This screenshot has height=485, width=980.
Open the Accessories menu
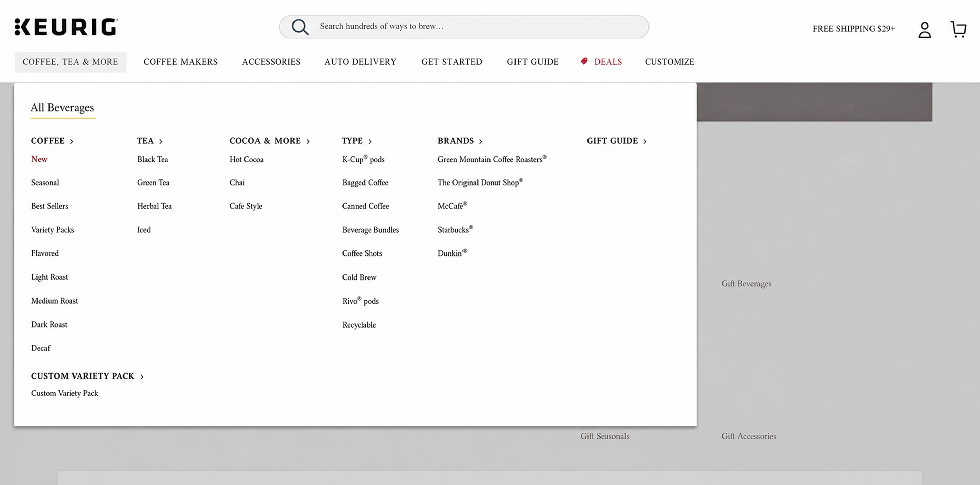(271, 62)
